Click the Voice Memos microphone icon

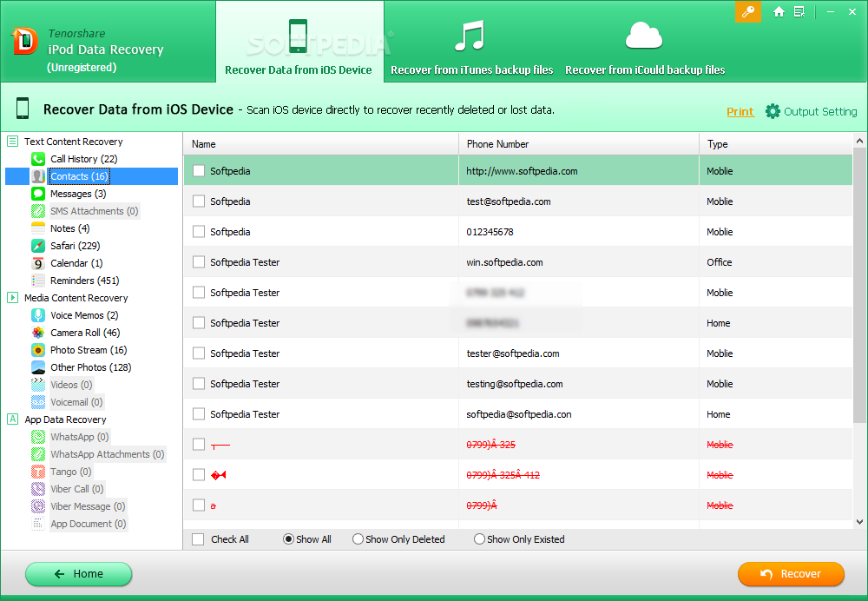(38, 315)
